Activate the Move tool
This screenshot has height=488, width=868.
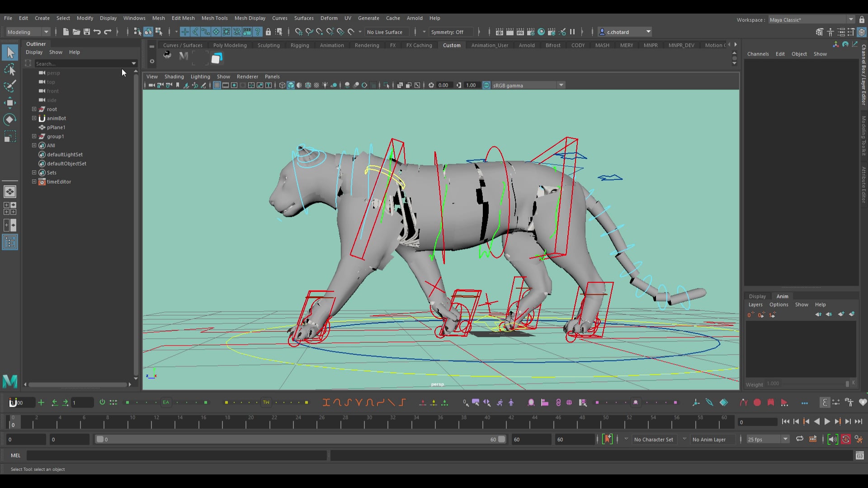pos(10,103)
